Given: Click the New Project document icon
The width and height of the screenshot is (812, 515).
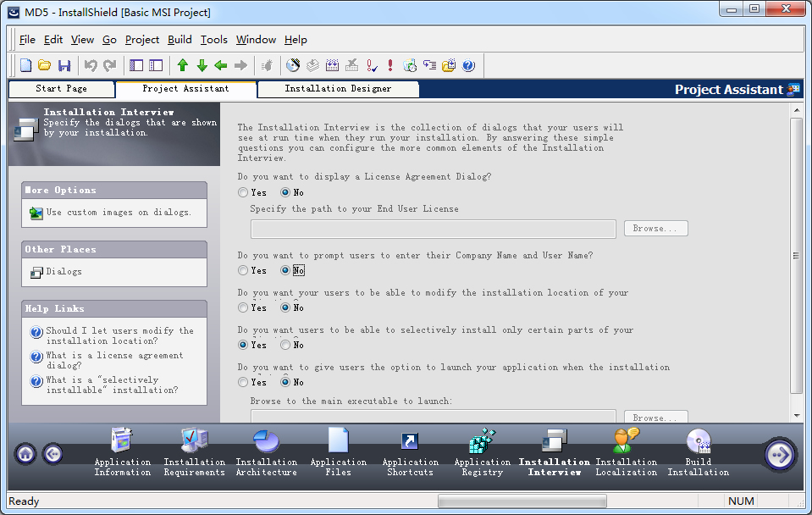Looking at the screenshot, I should [x=25, y=65].
